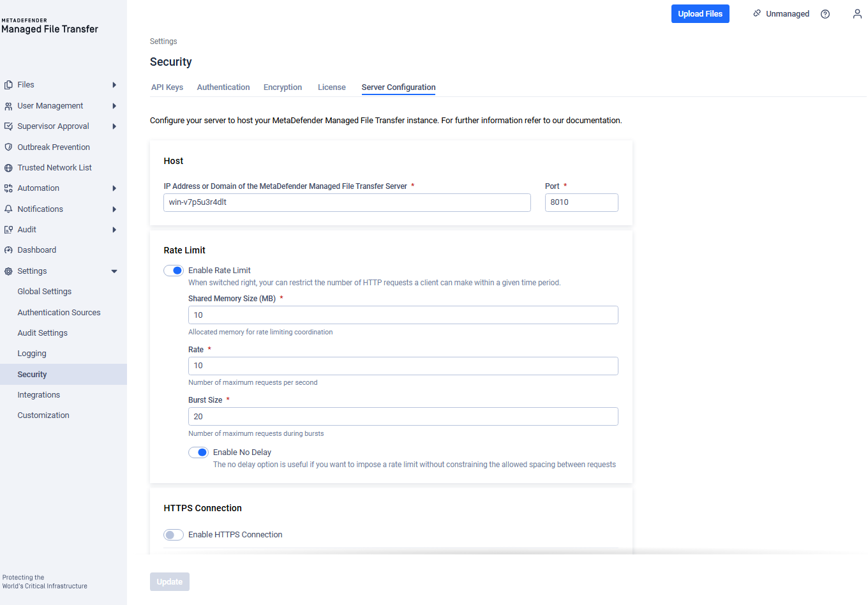Click the Outbreak Prevention shield icon

pyautogui.click(x=8, y=147)
